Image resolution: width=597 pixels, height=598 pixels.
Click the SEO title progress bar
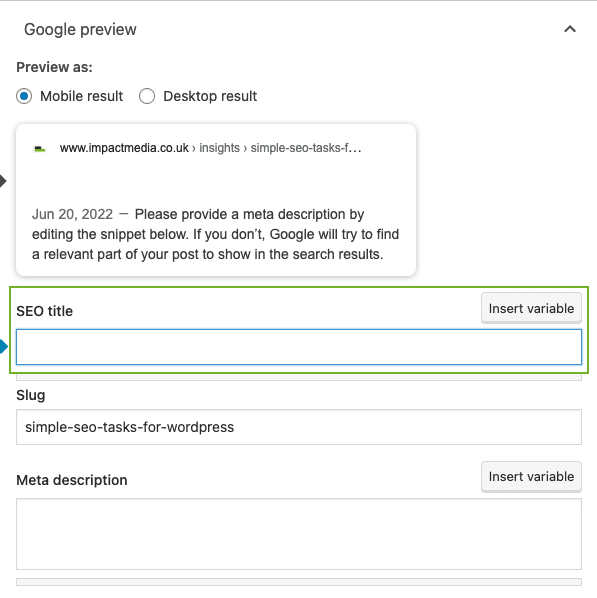[299, 378]
